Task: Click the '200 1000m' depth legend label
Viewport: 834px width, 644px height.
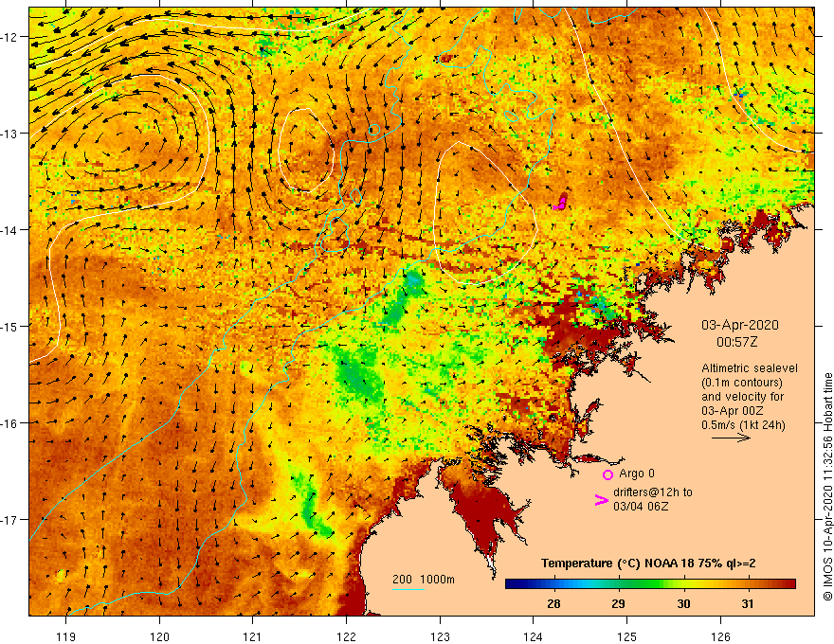Action: [424, 580]
